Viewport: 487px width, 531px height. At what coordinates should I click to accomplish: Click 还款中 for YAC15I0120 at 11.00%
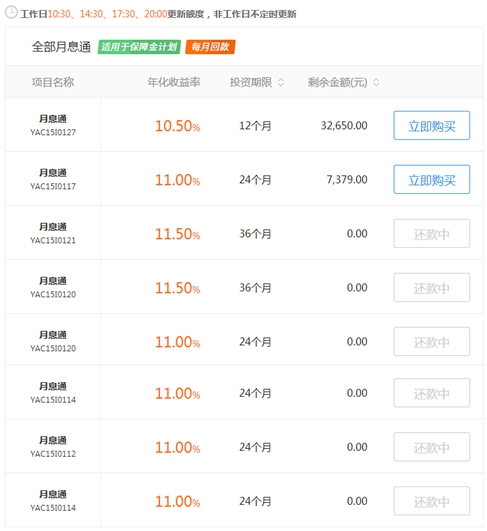[x=431, y=341]
